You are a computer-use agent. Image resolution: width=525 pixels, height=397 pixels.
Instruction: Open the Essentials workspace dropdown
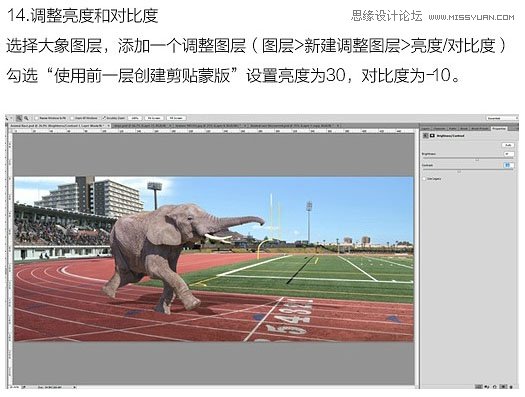[x=502, y=118]
